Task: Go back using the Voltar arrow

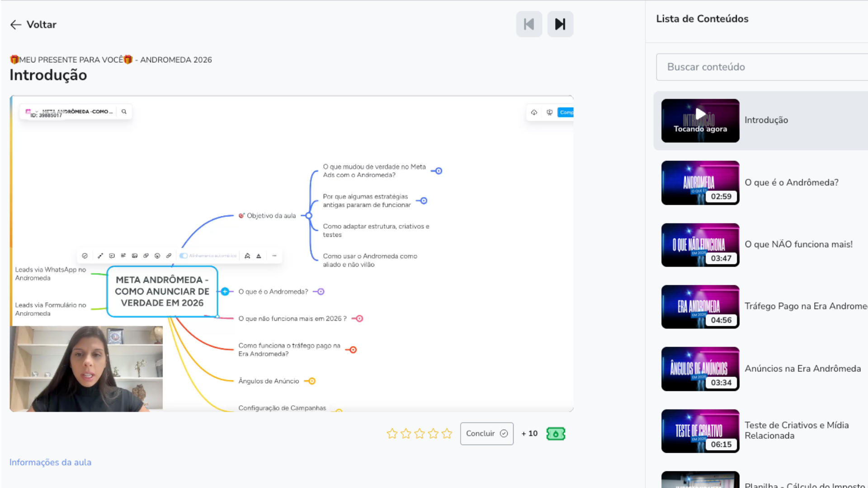Action: point(33,24)
